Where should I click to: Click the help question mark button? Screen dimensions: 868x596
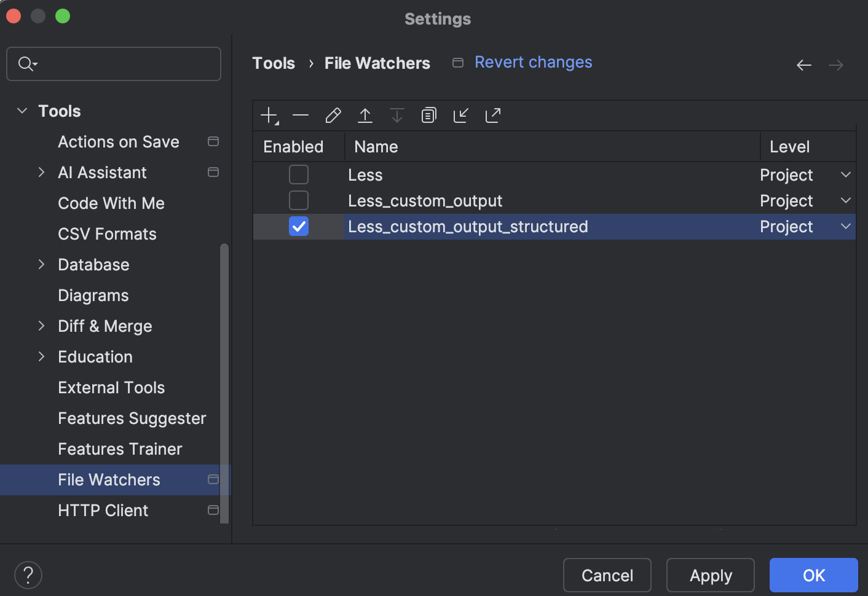point(28,574)
